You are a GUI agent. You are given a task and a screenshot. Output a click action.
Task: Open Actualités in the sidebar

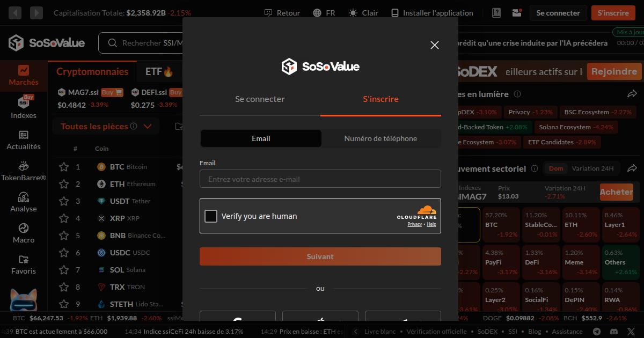24,140
